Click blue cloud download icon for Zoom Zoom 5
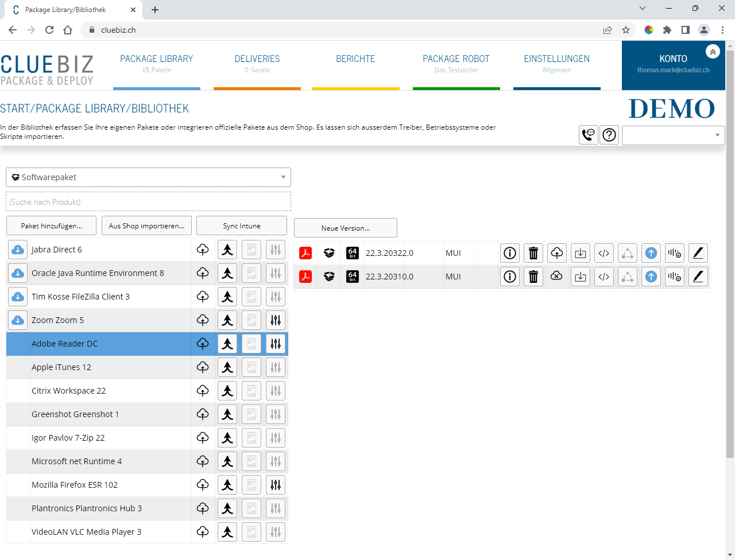The height and width of the screenshot is (560, 735). tap(18, 320)
